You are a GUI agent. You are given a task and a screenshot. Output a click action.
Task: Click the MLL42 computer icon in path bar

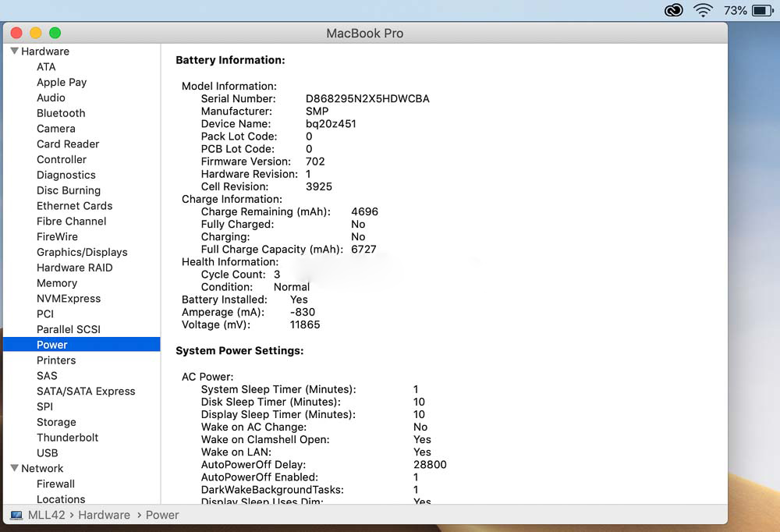tap(16, 515)
